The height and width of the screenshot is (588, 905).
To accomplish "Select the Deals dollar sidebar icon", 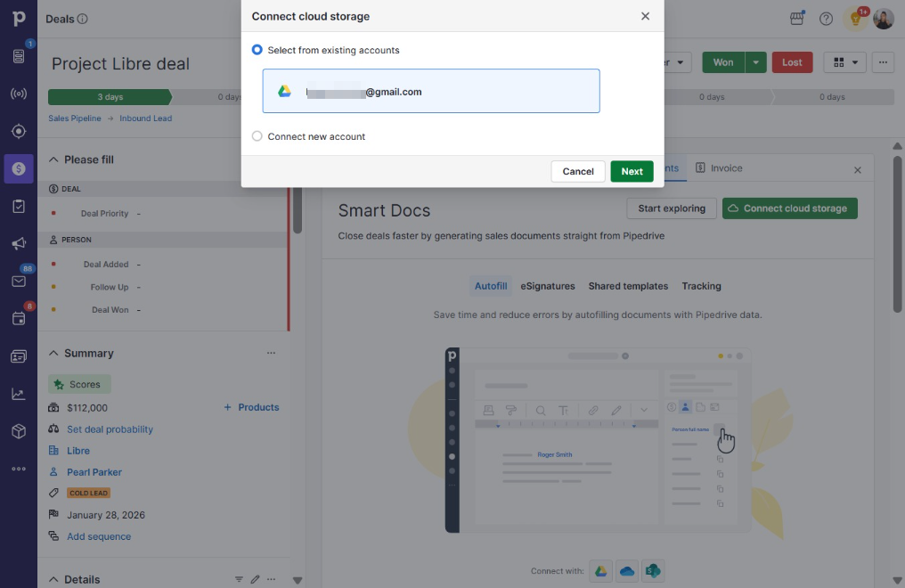I will pos(19,168).
